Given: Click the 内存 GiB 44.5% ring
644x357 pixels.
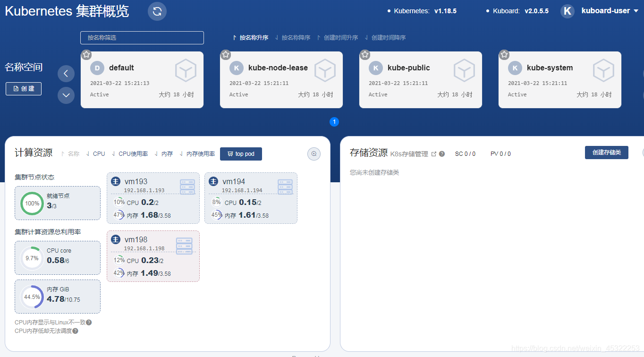Looking at the screenshot, I should tap(32, 297).
